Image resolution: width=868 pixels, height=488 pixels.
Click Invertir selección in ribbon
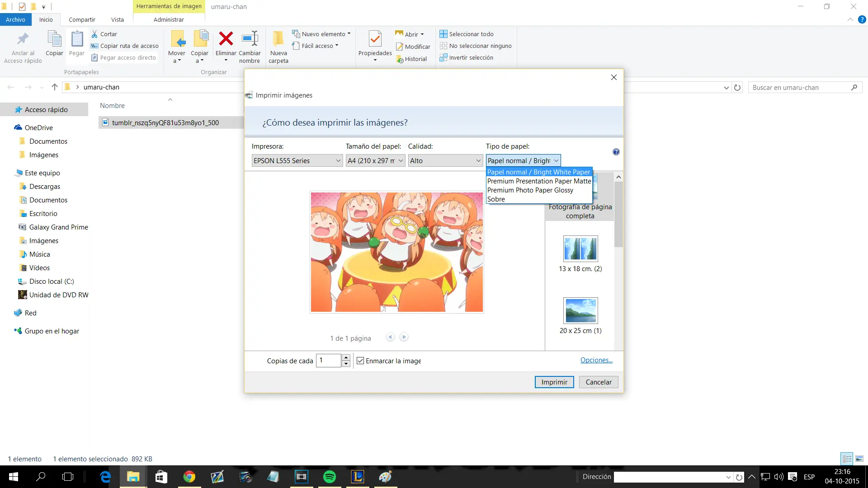click(x=467, y=57)
